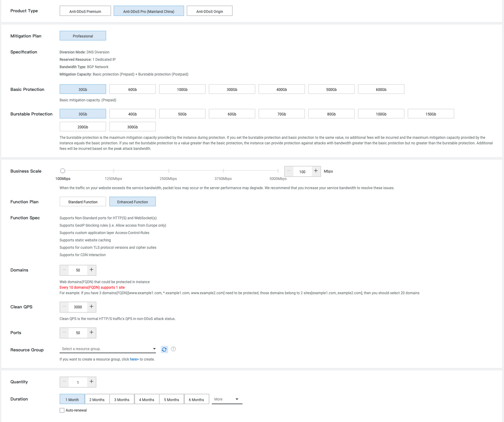Set Burstable Protection to 60Gb
Viewport: 504px width, 422px height.
coord(232,114)
